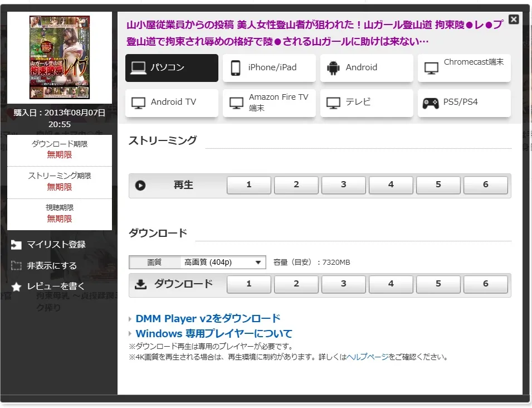Download file part 2

click(296, 284)
